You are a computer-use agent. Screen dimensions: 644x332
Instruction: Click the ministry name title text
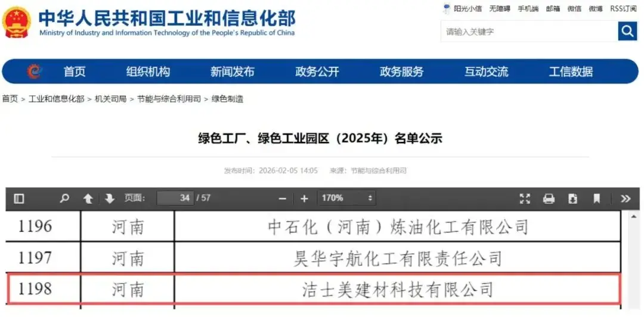[x=167, y=18]
